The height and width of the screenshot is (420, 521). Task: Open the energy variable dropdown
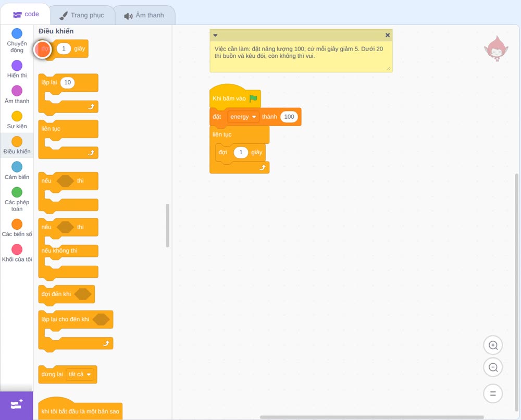[x=243, y=117]
